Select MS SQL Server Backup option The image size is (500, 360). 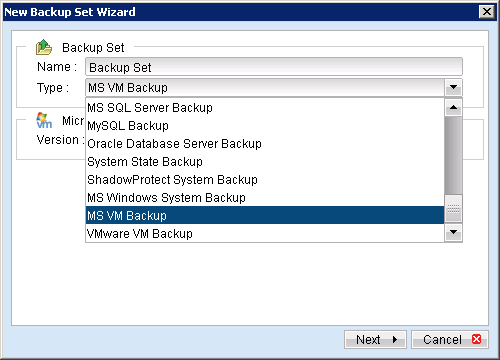coord(265,108)
